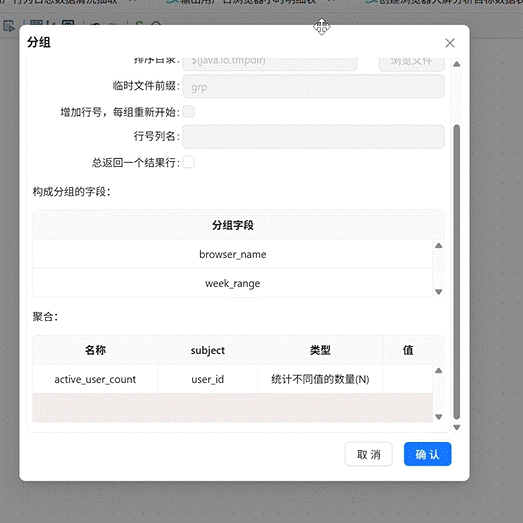Click the subject column header
Image resolution: width=523 pixels, height=523 pixels.
(207, 350)
